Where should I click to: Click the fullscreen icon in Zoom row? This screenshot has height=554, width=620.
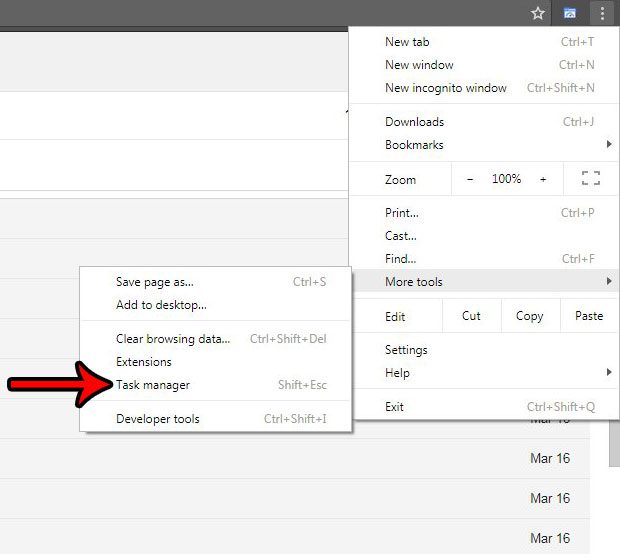[590, 179]
